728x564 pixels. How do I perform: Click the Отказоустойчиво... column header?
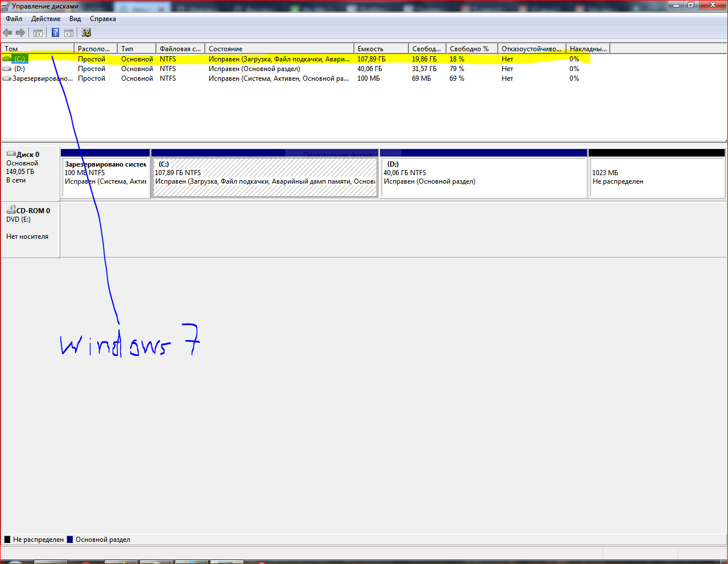(x=532, y=49)
